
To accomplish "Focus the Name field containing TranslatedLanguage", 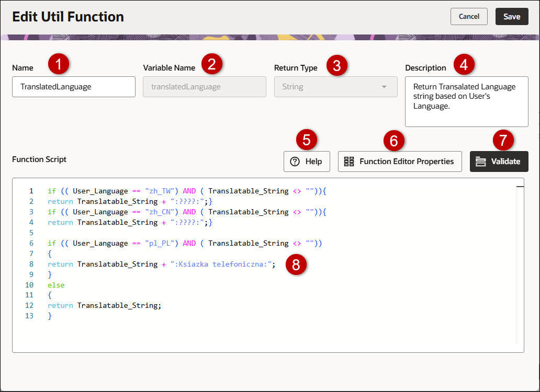I will click(74, 87).
